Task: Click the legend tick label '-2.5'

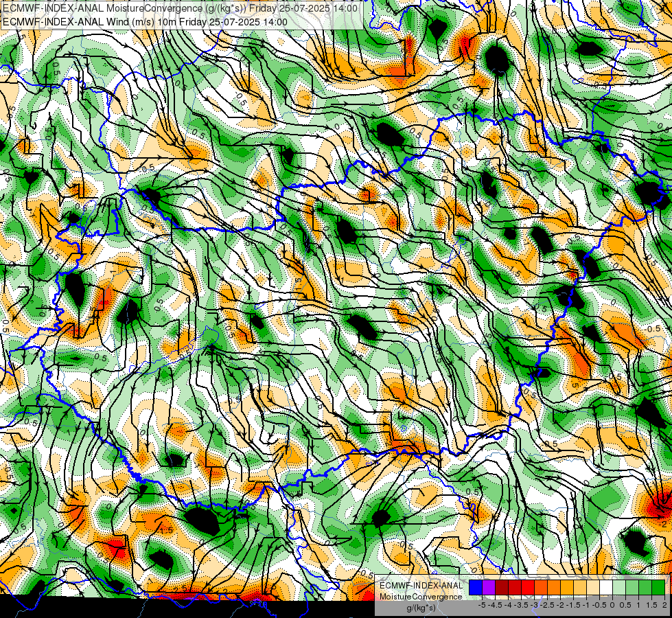Action: click(547, 605)
